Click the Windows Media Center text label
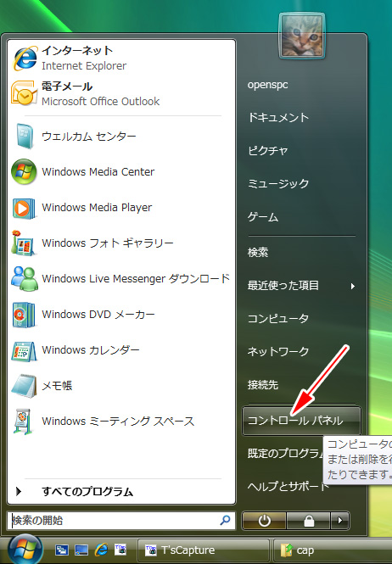This screenshot has width=392, height=564. tap(98, 171)
